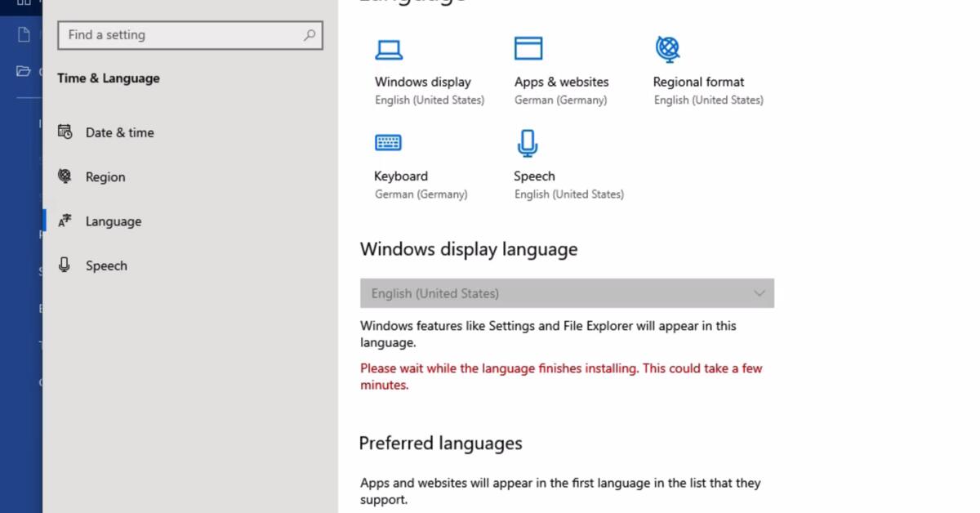Select the Apps & websites window icon
This screenshot has width=980, height=513.
click(x=528, y=47)
